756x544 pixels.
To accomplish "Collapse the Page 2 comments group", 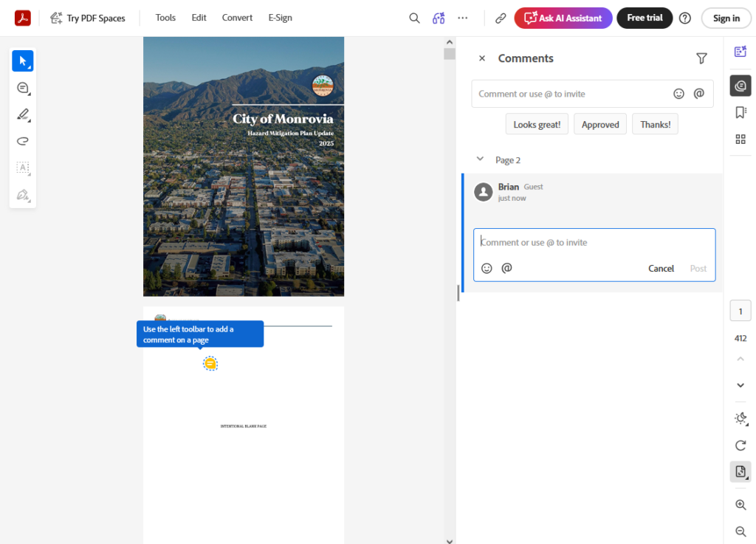I will pos(480,159).
